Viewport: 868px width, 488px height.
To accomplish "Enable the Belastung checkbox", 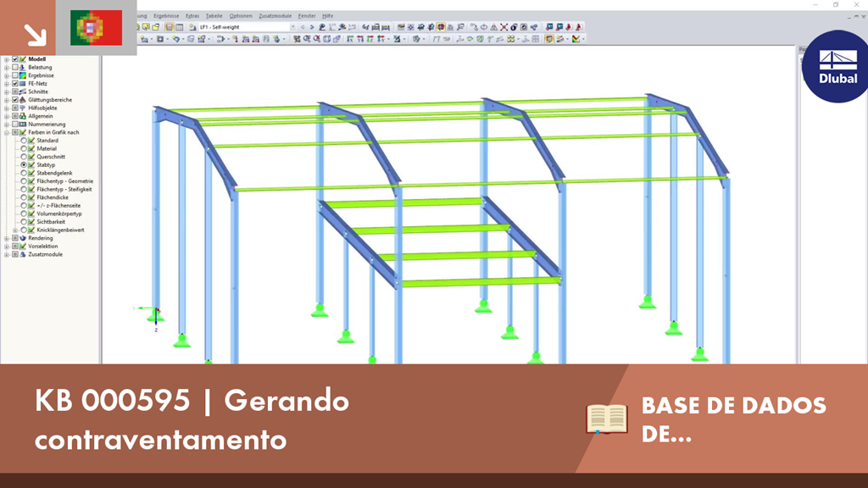I will (x=15, y=68).
